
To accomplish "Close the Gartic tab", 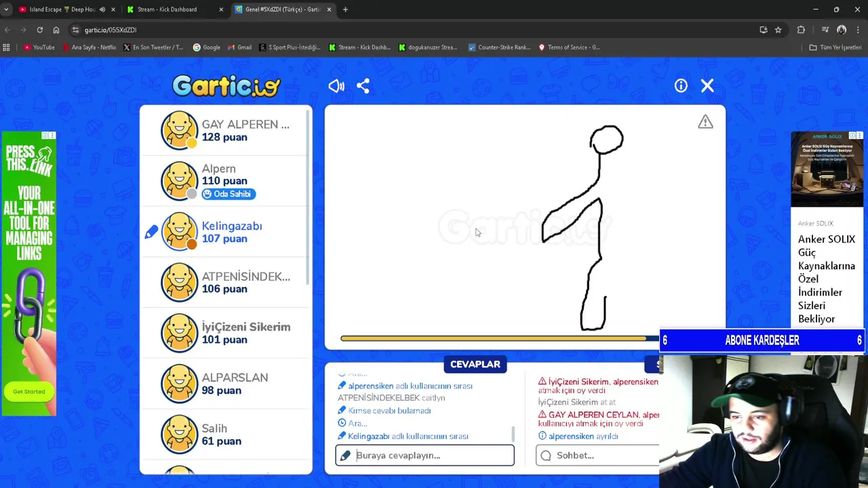I will pos(329,9).
